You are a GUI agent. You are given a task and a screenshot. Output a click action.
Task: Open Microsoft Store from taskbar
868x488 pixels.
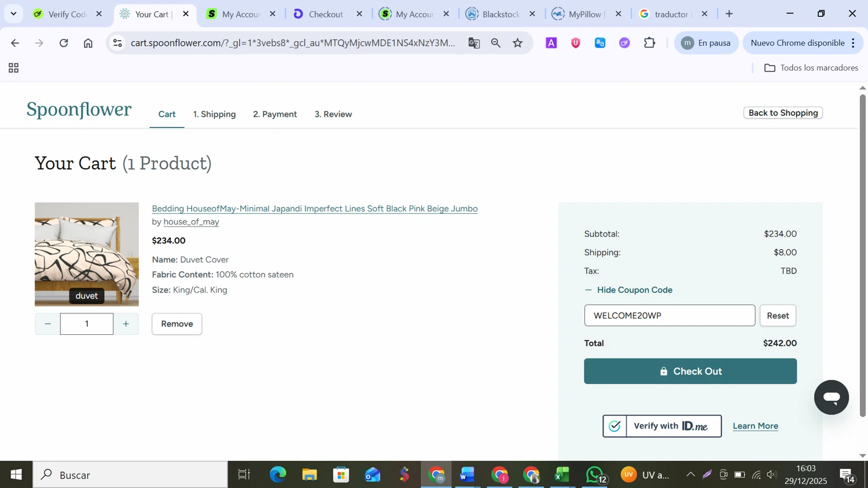point(341,475)
